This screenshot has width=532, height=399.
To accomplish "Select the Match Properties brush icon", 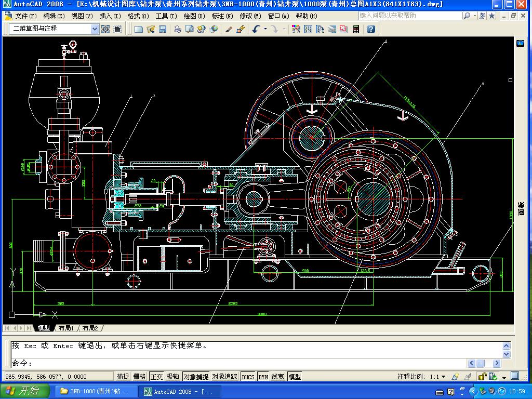I will (229, 29).
